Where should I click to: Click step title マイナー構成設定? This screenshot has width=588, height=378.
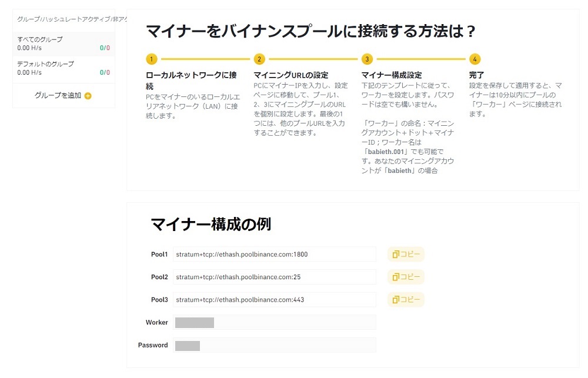[392, 75]
